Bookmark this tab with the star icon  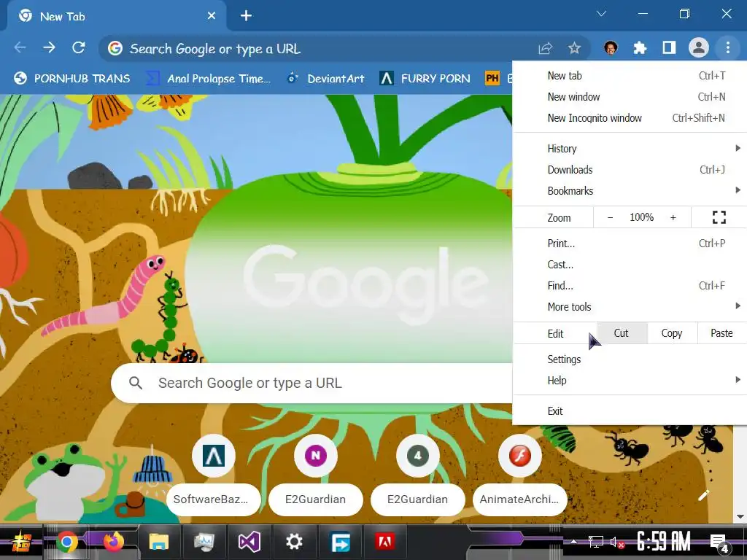pos(575,48)
